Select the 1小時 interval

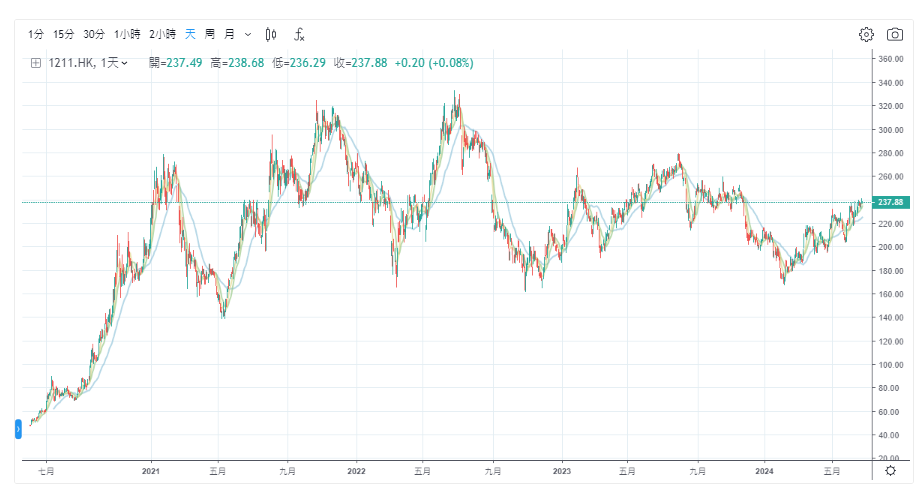(x=127, y=34)
